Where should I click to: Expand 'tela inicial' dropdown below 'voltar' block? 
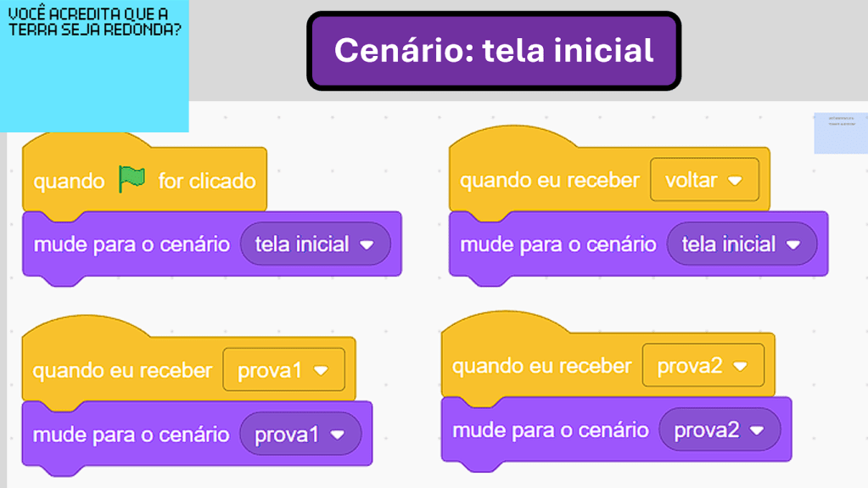[792, 244]
